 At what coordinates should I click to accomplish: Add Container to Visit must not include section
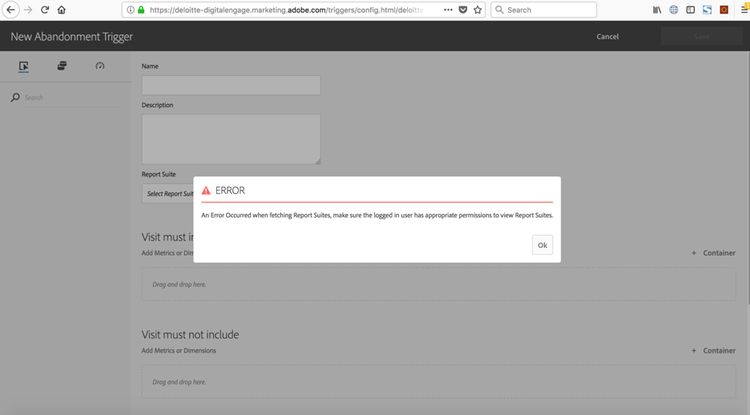click(713, 350)
